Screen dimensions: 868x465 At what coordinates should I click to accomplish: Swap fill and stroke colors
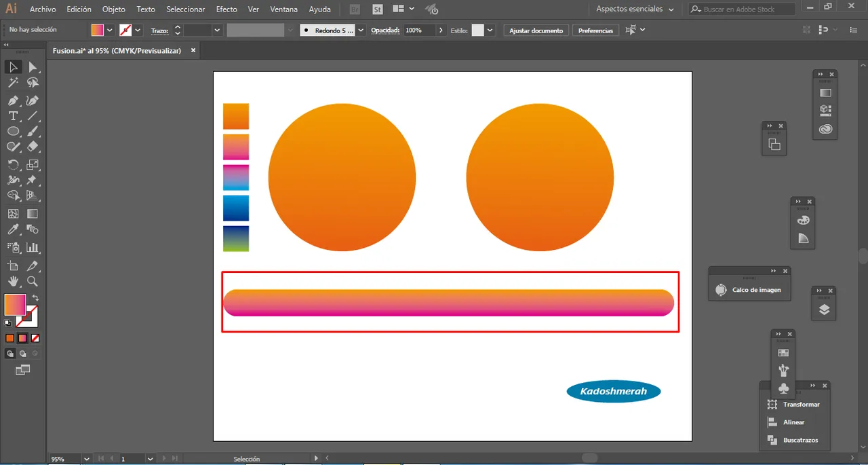click(x=35, y=298)
